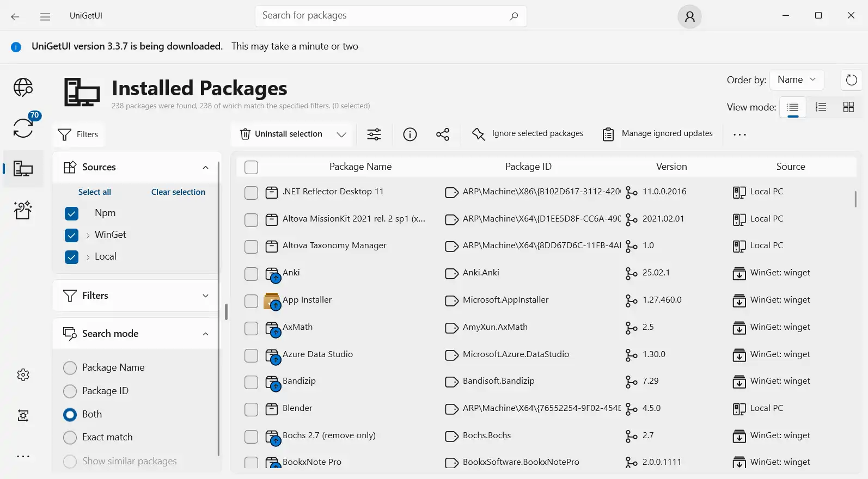Screen dimensions: 868x479
Task: Switch to grid view mode icon
Action: (848, 107)
